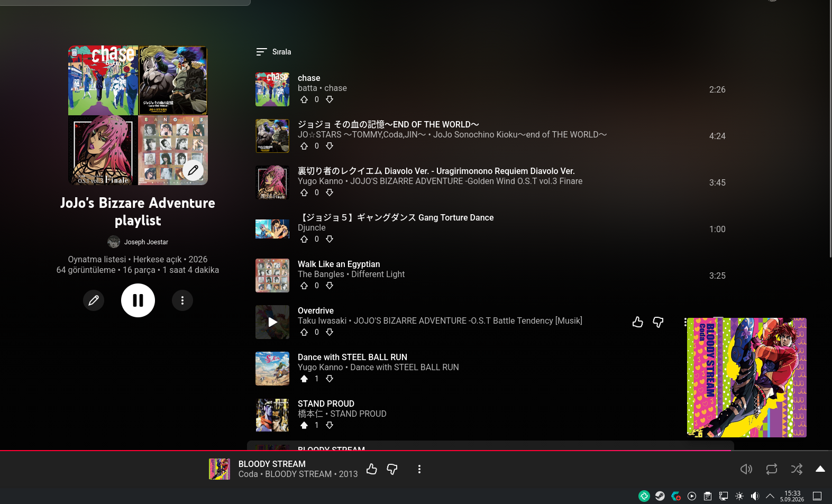This screenshot has width=832, height=504.
Task: Edit the playlist cover image with the pencil
Action: point(193,170)
